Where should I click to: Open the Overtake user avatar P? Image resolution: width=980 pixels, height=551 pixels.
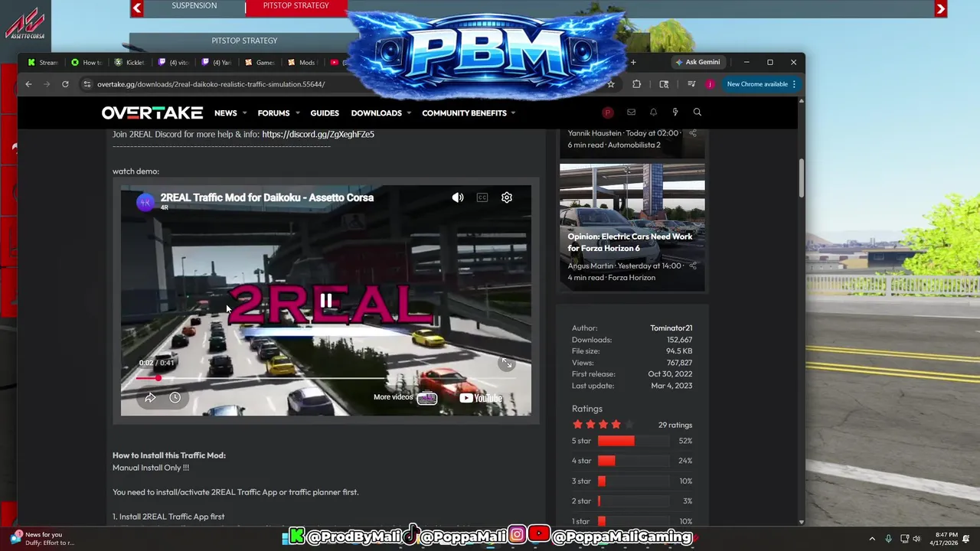pyautogui.click(x=608, y=112)
